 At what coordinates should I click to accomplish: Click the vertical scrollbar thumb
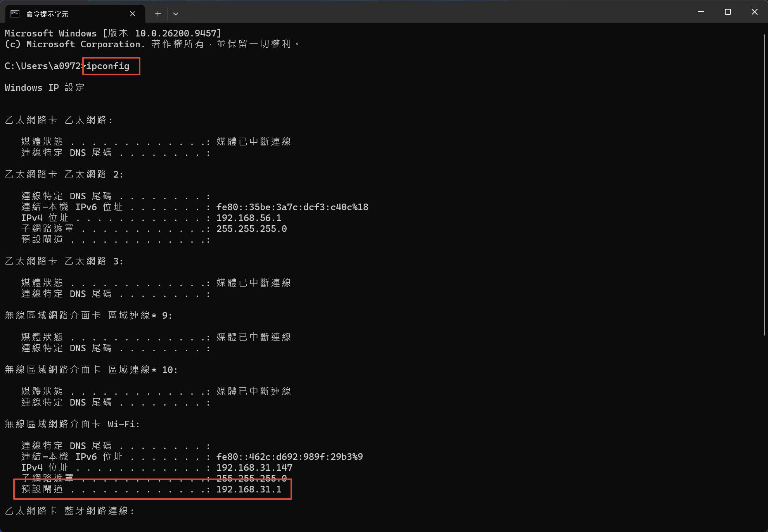765,185
